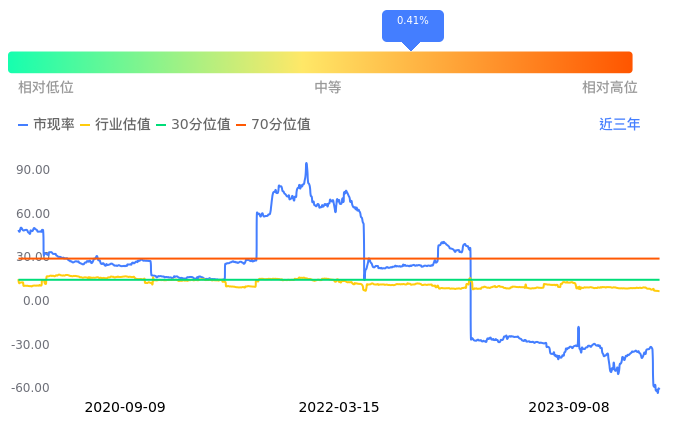Click the 60.00 y-axis label

(x=34, y=214)
